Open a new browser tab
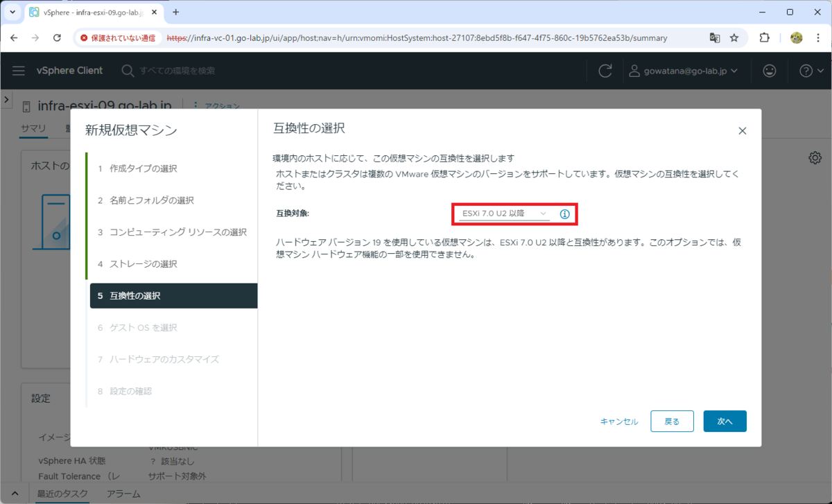The height and width of the screenshot is (504, 832). tap(175, 12)
